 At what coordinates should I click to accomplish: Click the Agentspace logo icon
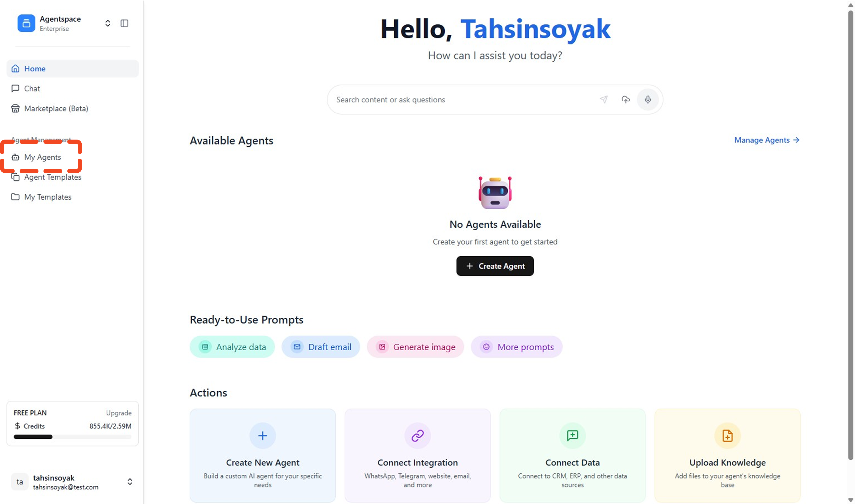coord(26,23)
